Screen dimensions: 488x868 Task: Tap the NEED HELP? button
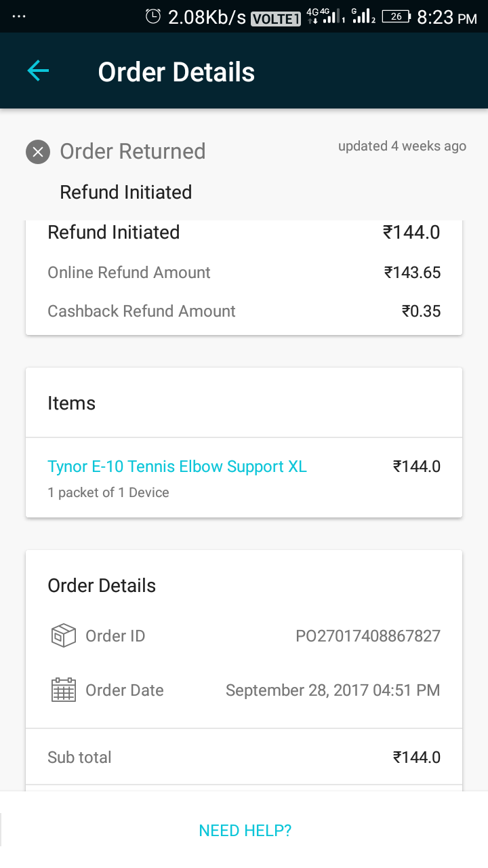click(x=245, y=831)
